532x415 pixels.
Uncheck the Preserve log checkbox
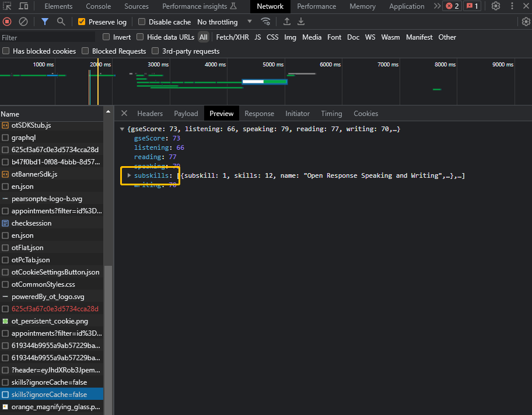pyautogui.click(x=81, y=21)
